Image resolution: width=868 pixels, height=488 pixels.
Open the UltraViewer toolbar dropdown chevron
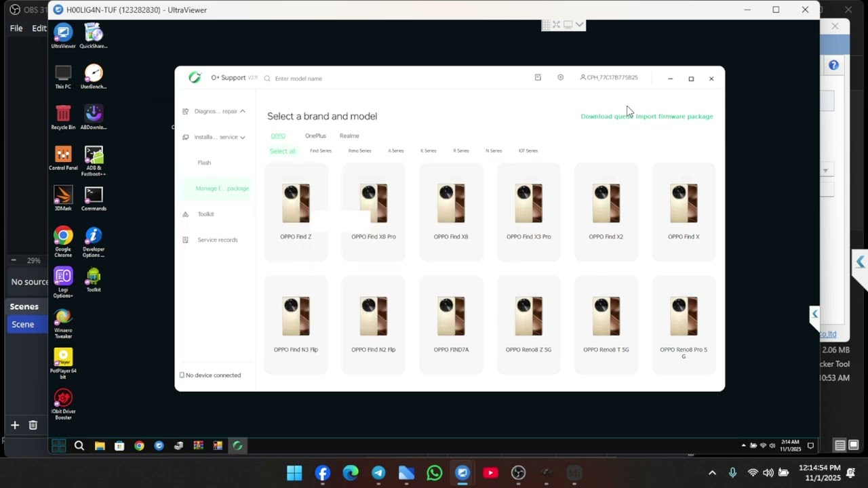(579, 24)
